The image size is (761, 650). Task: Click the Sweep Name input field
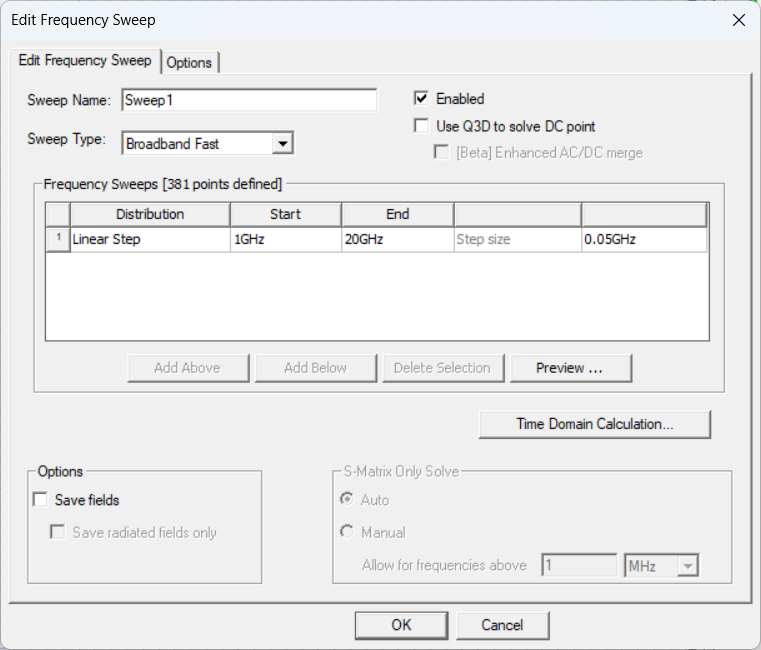(249, 100)
